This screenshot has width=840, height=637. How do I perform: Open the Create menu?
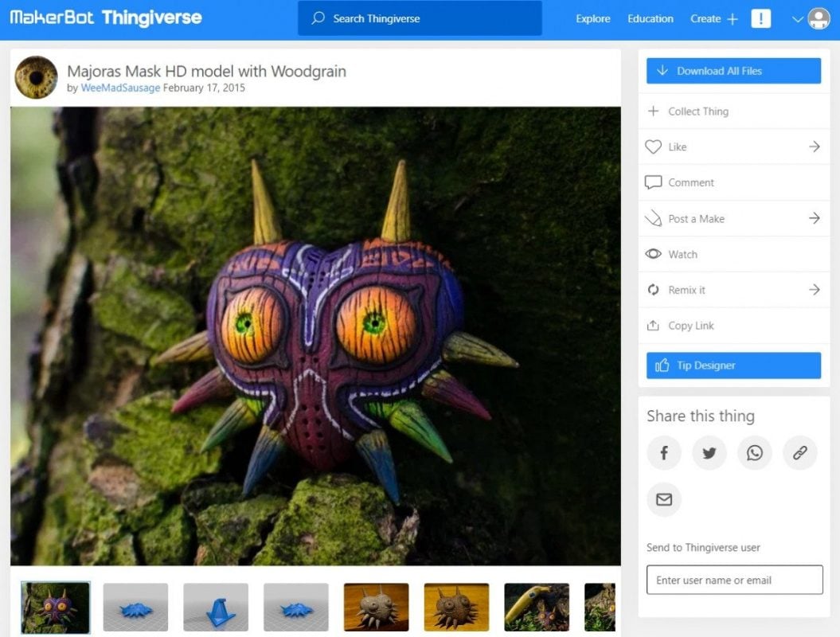click(705, 19)
